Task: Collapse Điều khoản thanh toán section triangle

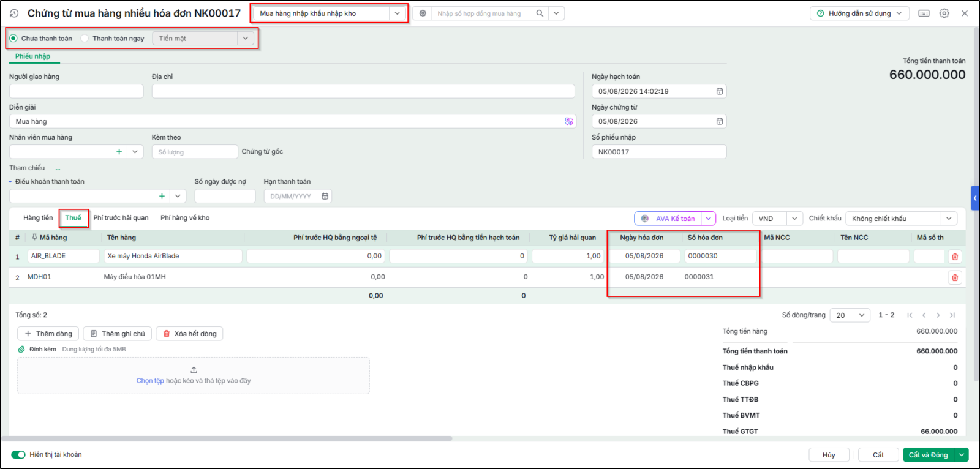Action: coord(10,182)
